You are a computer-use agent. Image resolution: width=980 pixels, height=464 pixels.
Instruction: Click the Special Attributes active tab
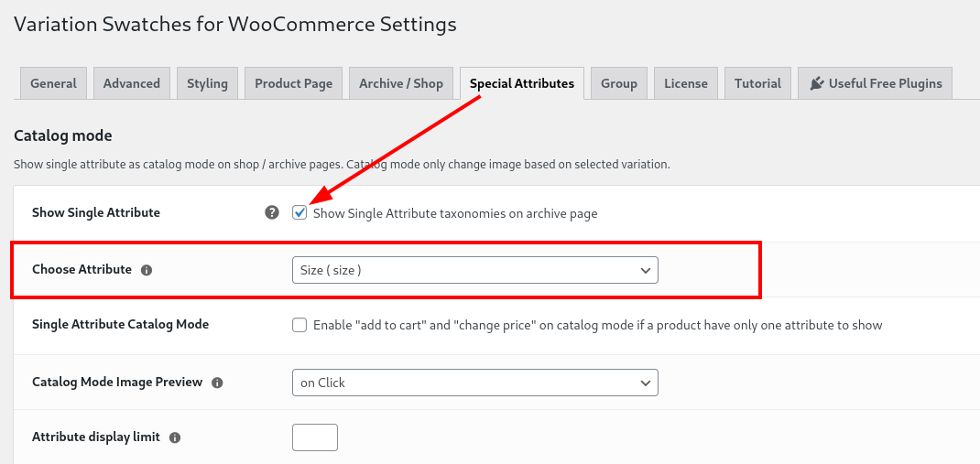522,83
